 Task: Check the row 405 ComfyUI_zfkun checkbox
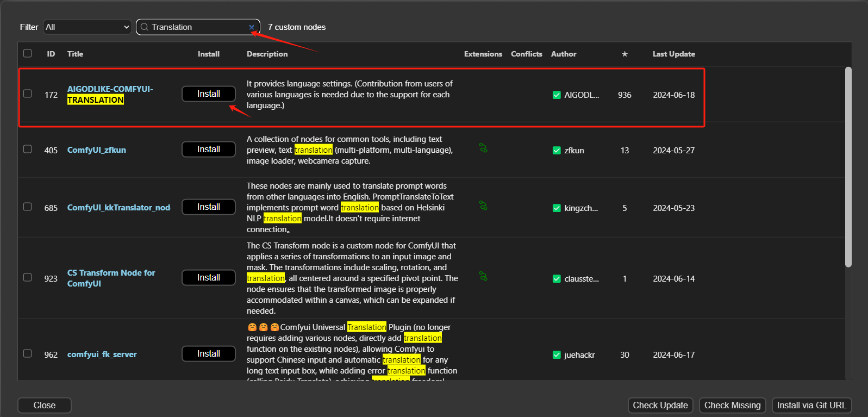point(28,149)
